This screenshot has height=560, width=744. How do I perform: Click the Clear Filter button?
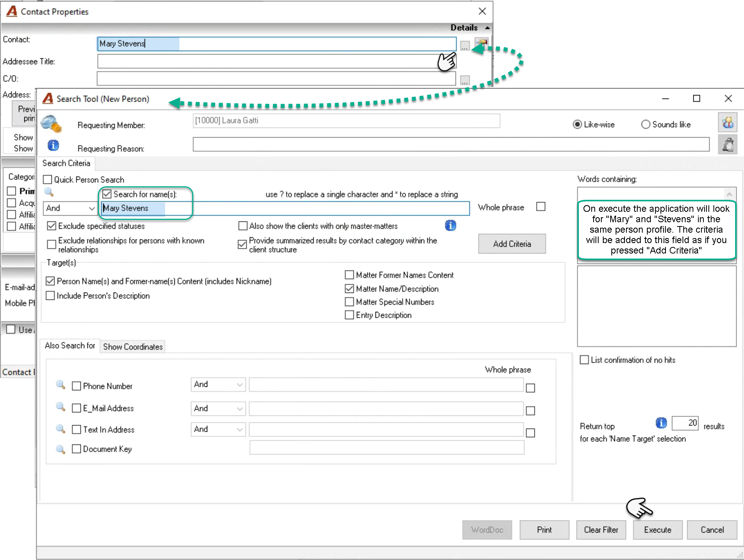click(601, 530)
